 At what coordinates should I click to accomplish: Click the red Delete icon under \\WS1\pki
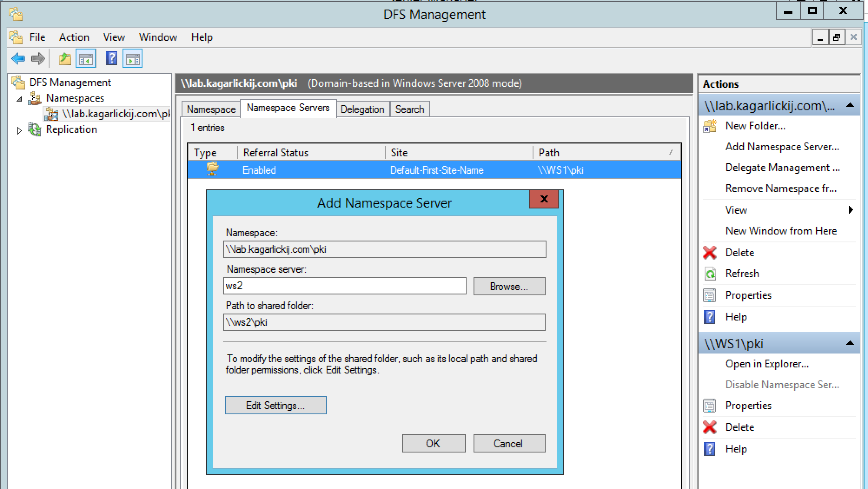point(709,427)
